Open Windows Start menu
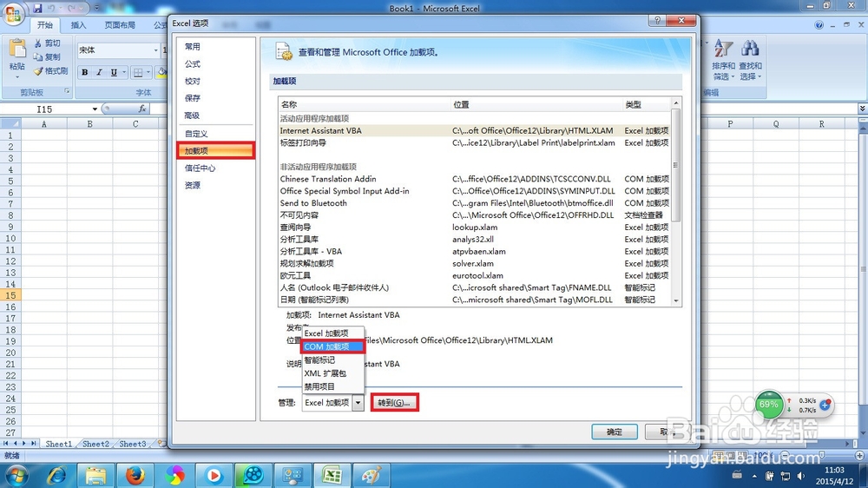This screenshot has width=868, height=488. click(16, 476)
